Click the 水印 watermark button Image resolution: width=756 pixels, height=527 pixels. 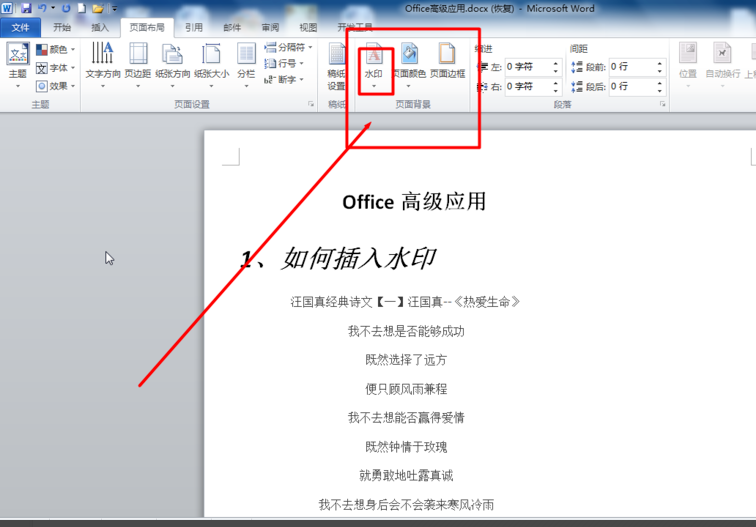click(x=374, y=66)
